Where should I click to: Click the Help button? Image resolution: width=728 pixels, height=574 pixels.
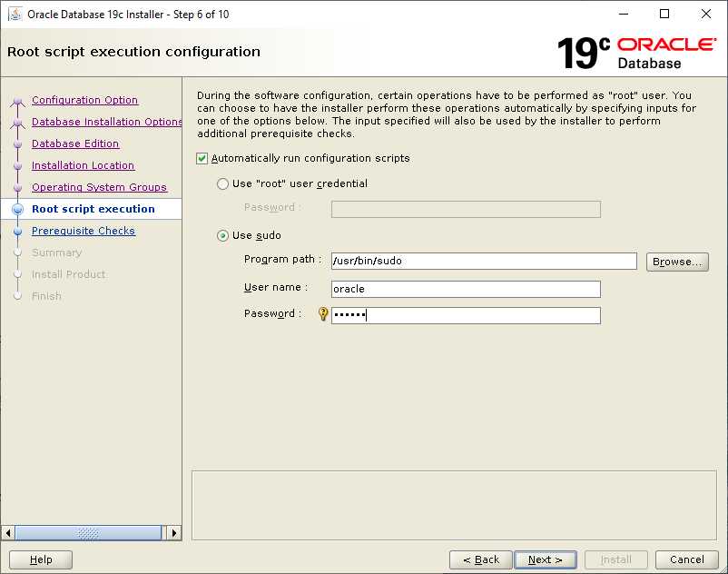pos(41,559)
